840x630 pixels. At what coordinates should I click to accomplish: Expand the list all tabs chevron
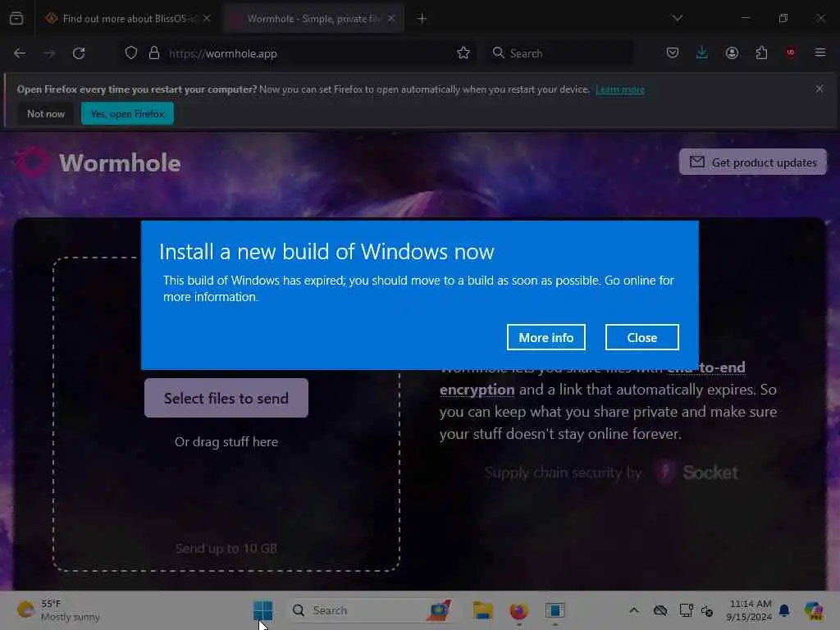pyautogui.click(x=677, y=19)
